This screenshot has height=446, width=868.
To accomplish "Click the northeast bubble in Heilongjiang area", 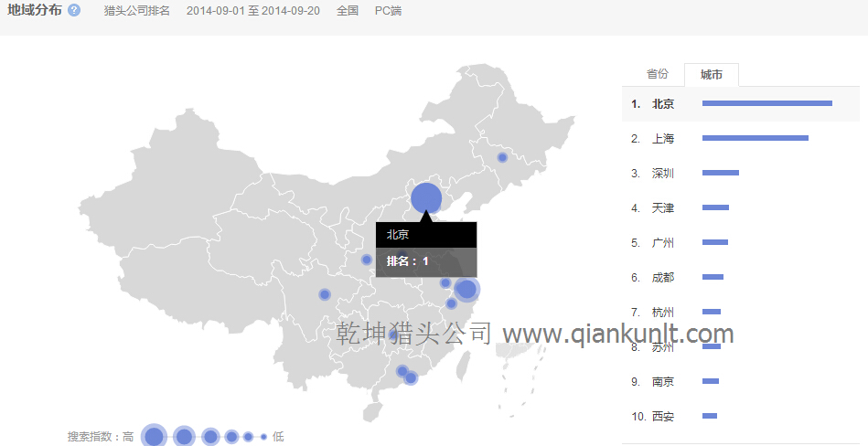I will [x=502, y=157].
